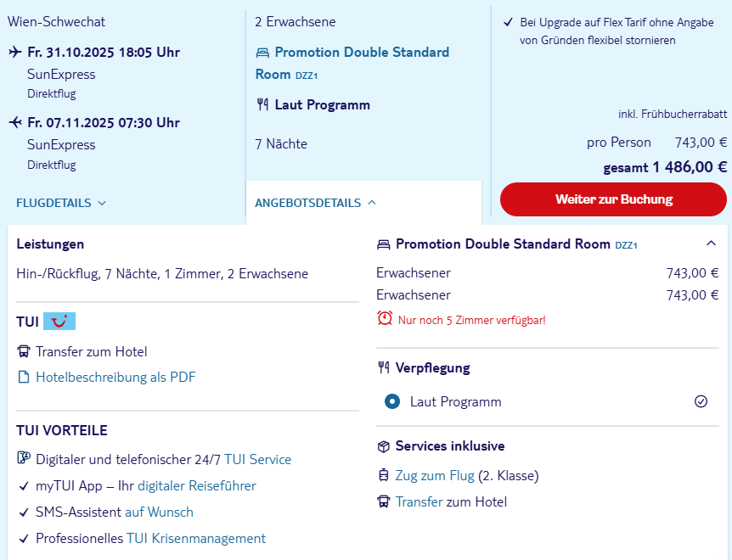This screenshot has width=732, height=560.
Task: Open the TUI Service link
Action: click(257, 459)
